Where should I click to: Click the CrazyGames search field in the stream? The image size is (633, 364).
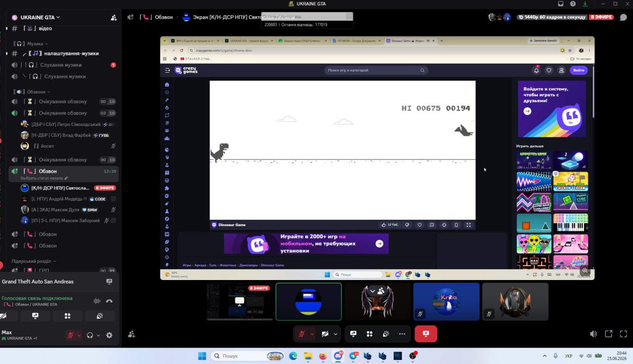[x=375, y=70]
